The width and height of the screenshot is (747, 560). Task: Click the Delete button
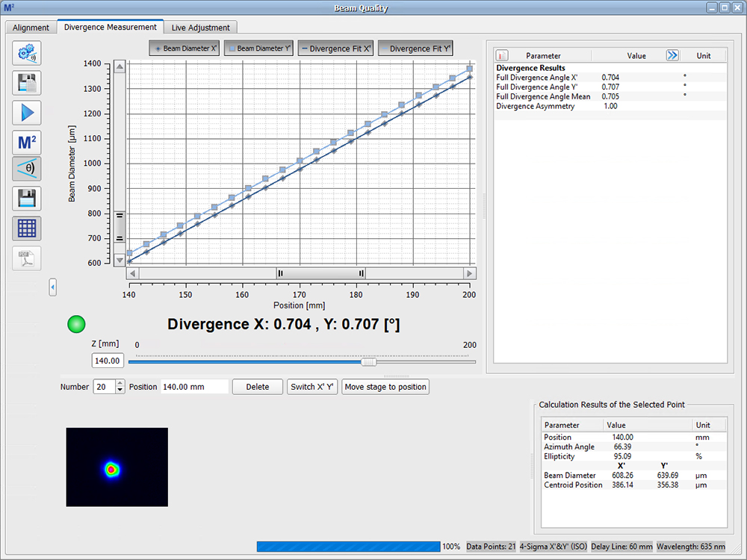(x=258, y=387)
